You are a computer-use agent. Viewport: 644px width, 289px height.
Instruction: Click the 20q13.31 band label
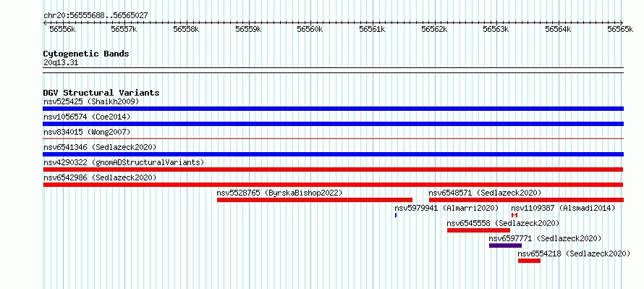(60, 63)
